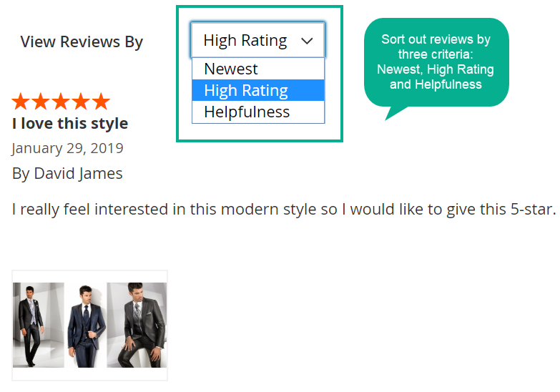
Task: Open the review title I love this style
Action: [70, 123]
